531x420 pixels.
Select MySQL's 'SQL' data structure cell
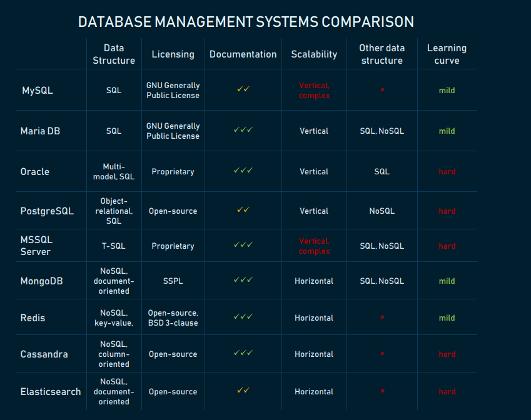point(114,91)
